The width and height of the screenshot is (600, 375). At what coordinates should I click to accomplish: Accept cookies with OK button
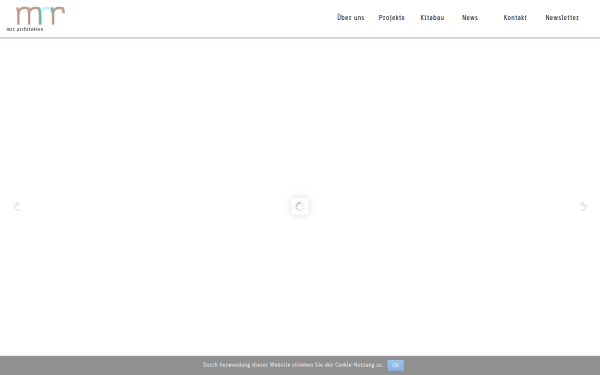point(395,365)
